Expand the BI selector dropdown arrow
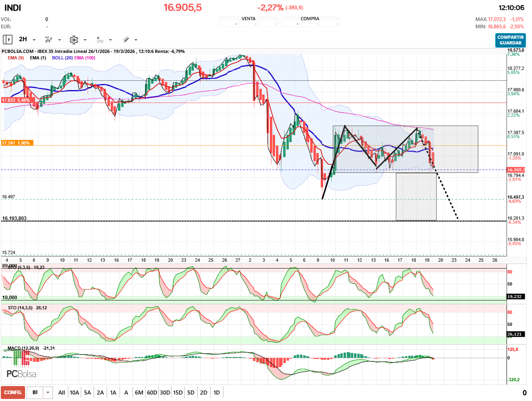 tap(48, 393)
